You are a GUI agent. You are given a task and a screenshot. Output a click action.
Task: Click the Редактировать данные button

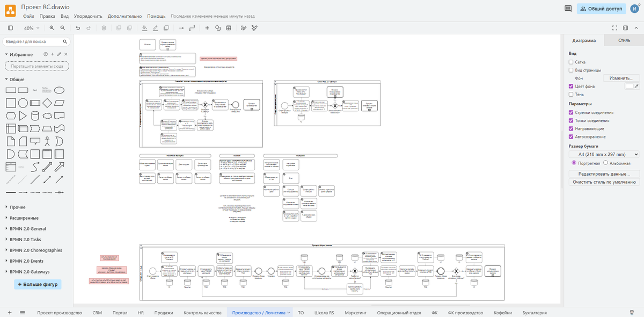(x=604, y=174)
